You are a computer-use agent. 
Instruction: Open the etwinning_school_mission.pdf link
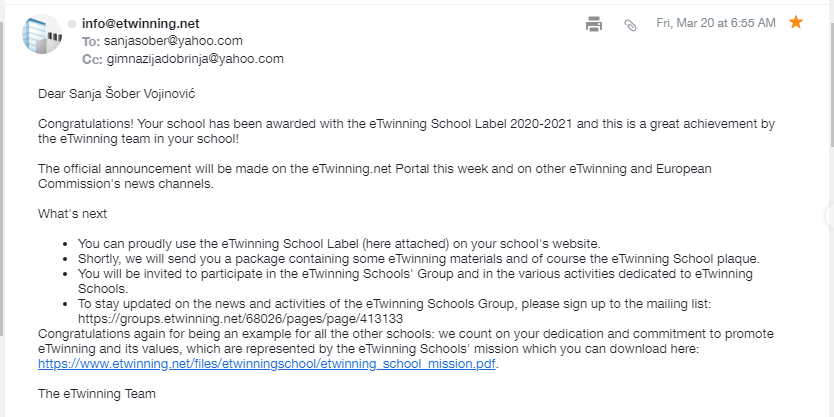[x=267, y=363]
